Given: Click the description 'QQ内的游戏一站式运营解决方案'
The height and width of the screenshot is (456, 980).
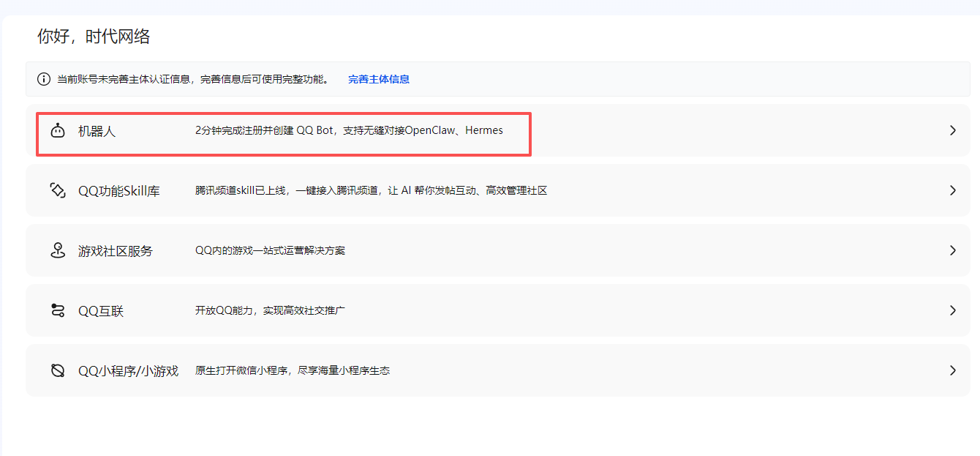Looking at the screenshot, I should coord(270,250).
